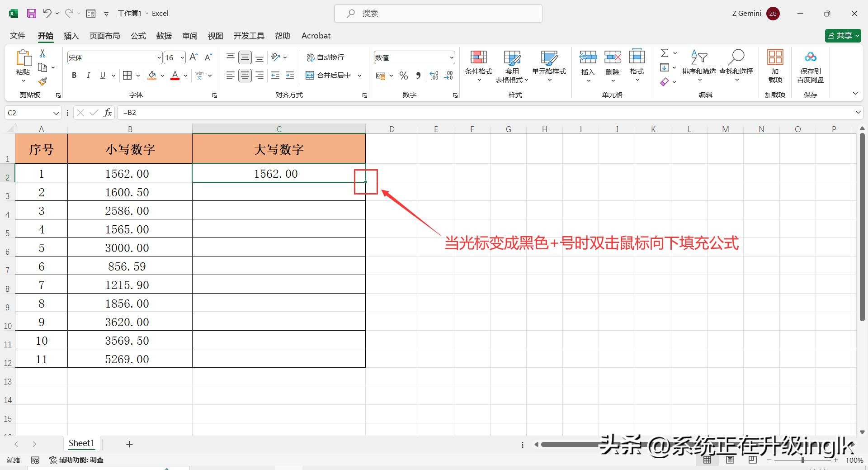Screen dimensions: 868x470
Task: Click the search box (搜索)
Action: 439,14
